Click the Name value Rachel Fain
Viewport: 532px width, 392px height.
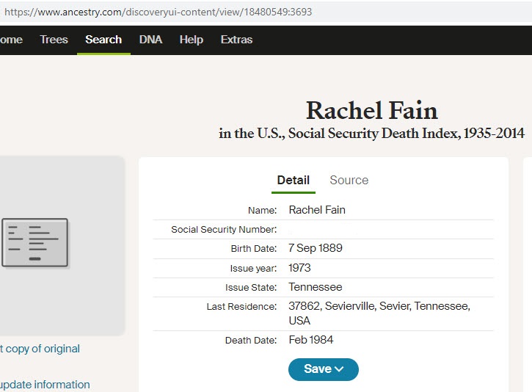coord(317,210)
